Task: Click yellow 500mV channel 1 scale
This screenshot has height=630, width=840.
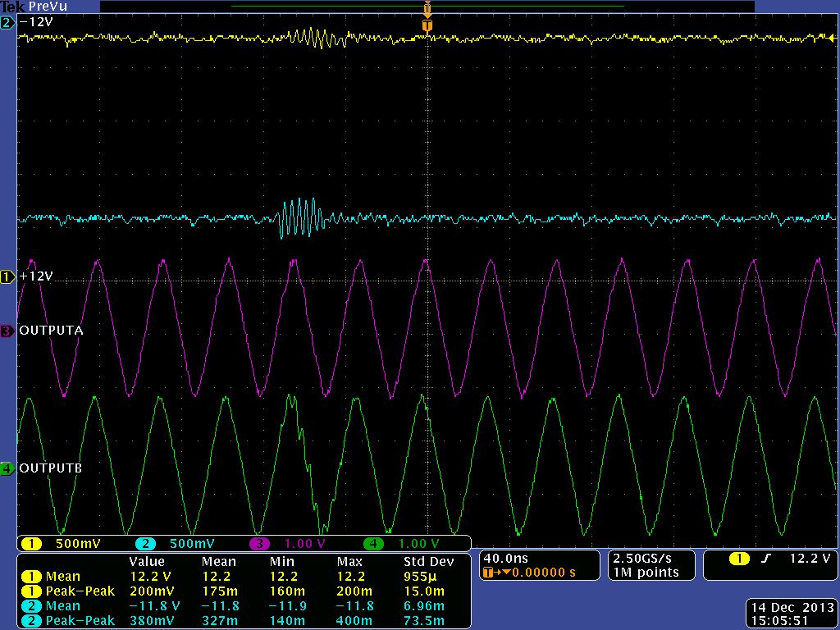Action: 78,544
